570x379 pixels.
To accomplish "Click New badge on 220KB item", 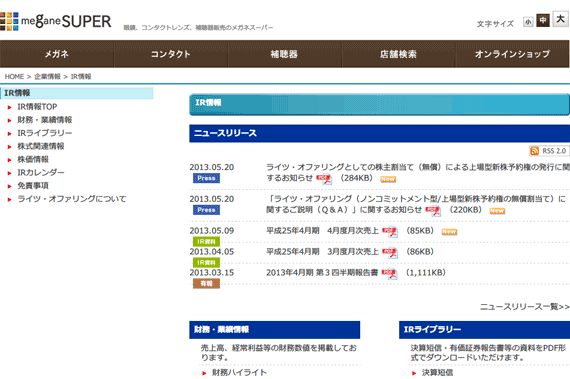I will (x=497, y=211).
